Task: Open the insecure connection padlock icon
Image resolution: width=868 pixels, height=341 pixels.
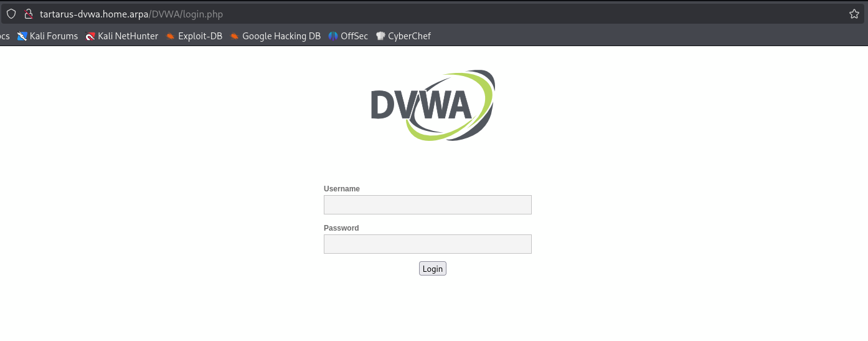Action: point(28,14)
